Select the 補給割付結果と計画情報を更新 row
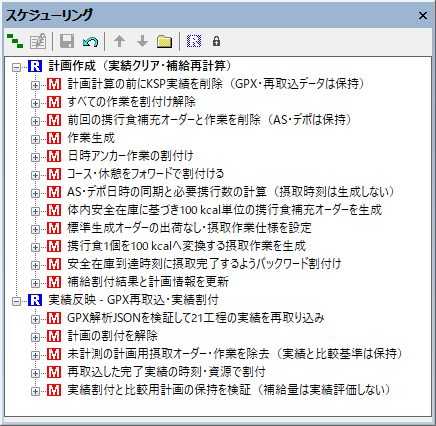436x426 pixels. click(148, 282)
